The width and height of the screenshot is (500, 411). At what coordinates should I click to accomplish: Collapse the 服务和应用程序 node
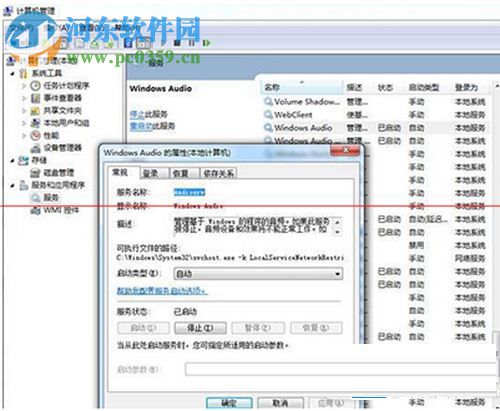coord(13,185)
